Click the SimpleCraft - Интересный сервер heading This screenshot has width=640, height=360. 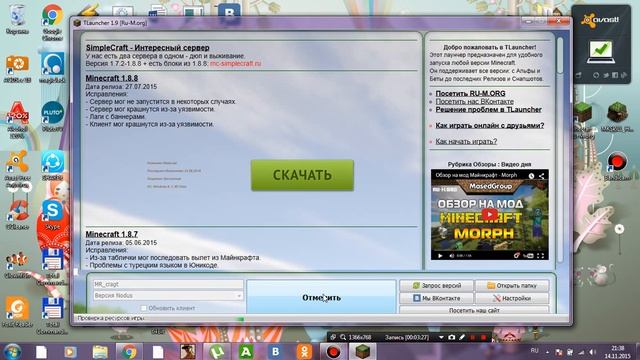pos(147,47)
